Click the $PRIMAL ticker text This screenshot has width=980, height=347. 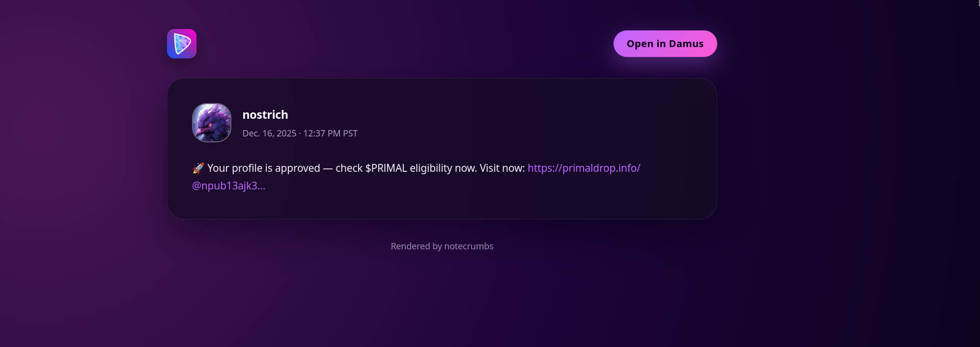pos(386,168)
